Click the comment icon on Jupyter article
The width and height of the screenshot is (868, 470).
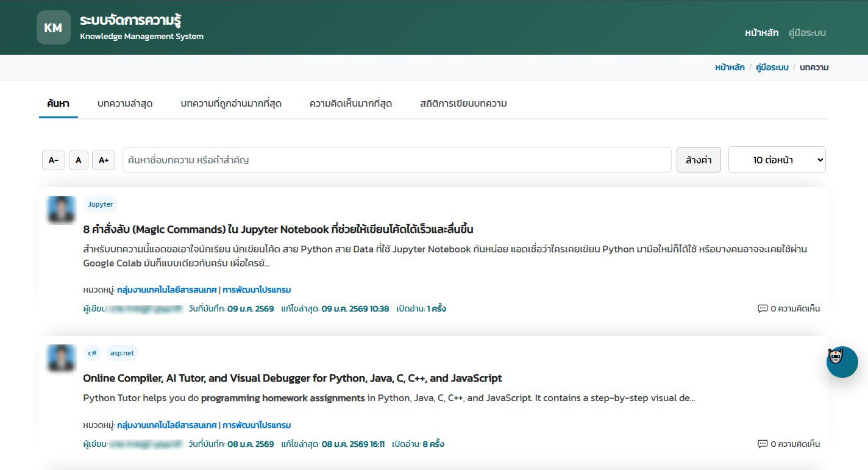pyautogui.click(x=762, y=308)
